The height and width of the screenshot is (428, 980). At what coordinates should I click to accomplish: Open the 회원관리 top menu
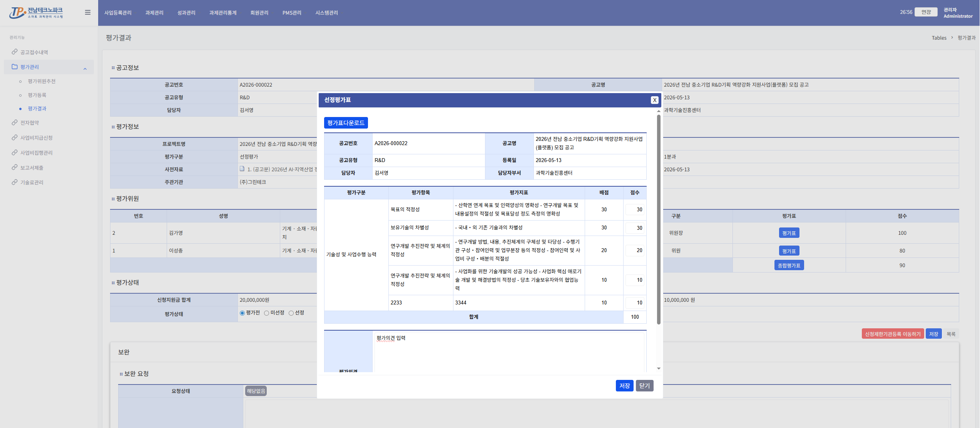(259, 13)
